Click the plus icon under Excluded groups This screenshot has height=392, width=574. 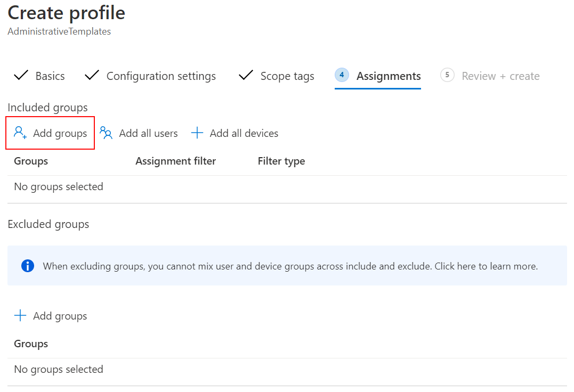(x=20, y=315)
